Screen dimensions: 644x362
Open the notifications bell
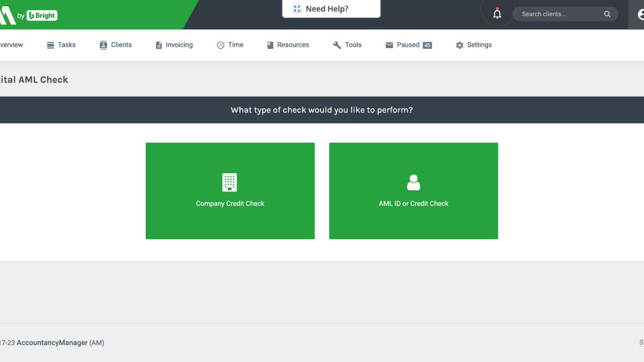(x=497, y=14)
